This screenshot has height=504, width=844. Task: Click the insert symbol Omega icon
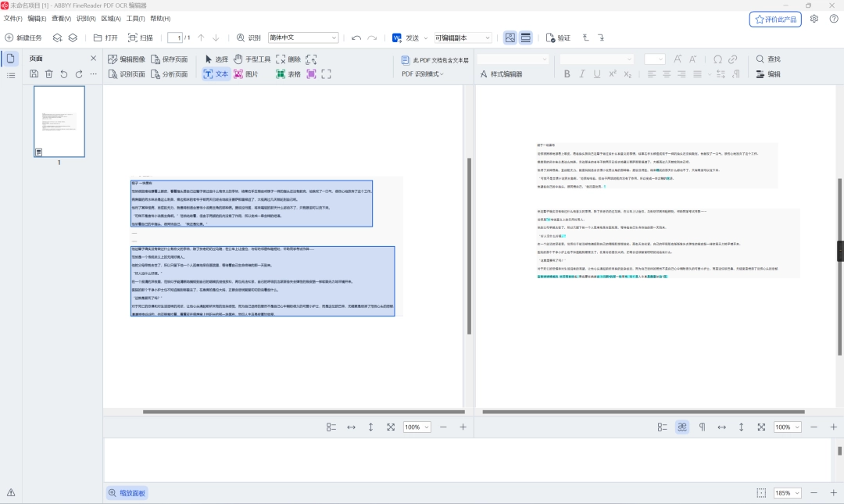click(x=717, y=59)
